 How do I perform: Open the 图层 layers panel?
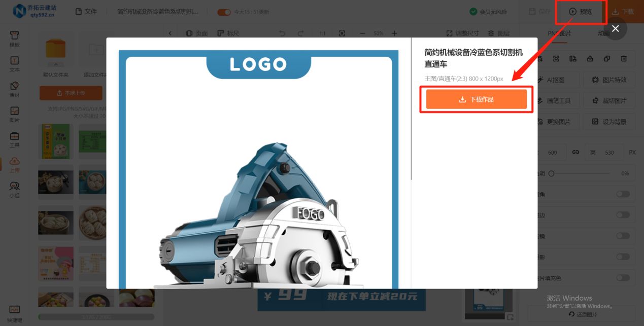[x=500, y=33]
